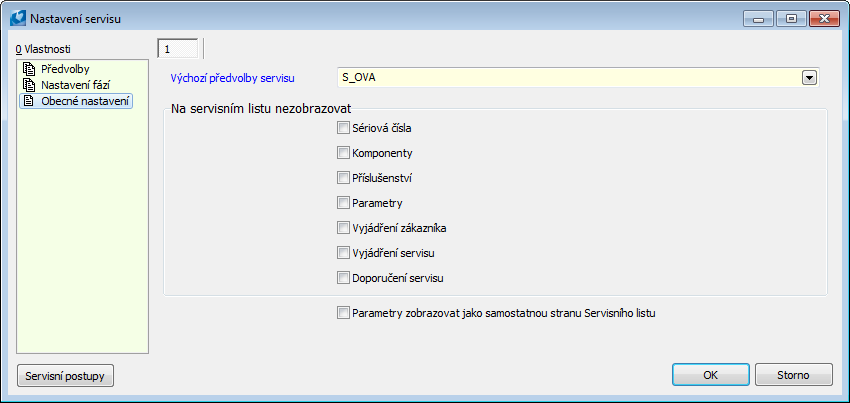Click the document icon beside Obecné nastavení

(x=29, y=101)
